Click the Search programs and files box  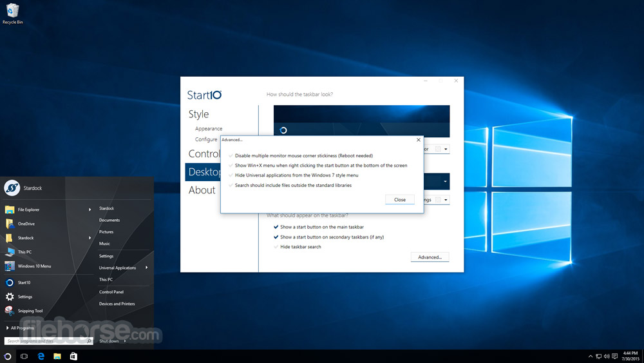pos(45,341)
